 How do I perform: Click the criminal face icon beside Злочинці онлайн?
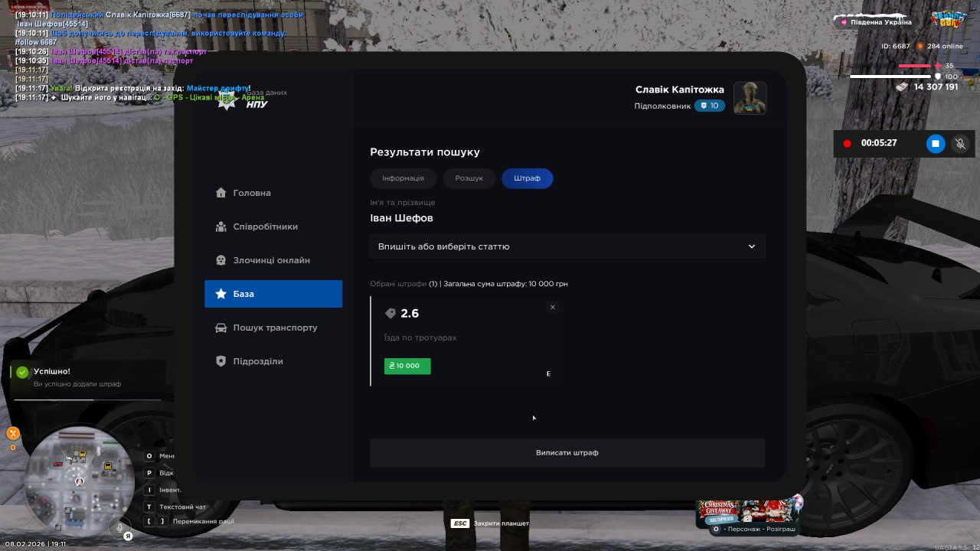pyautogui.click(x=221, y=260)
